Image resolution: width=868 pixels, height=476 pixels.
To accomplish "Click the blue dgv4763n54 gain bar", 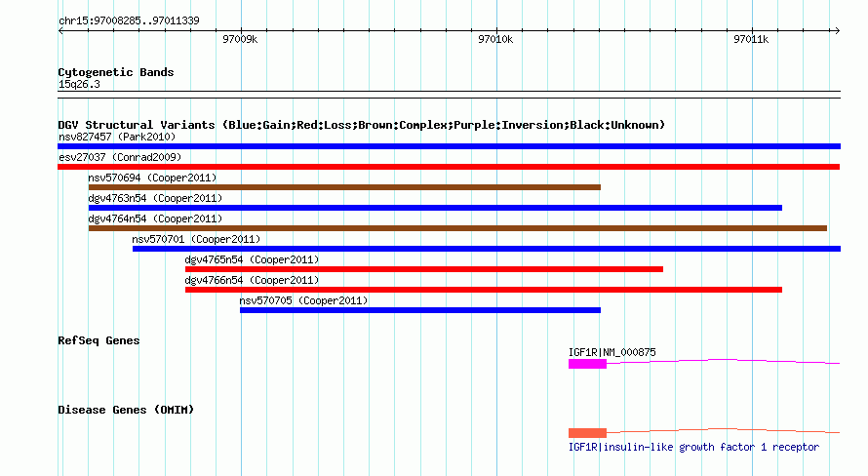I will click(x=435, y=208).
